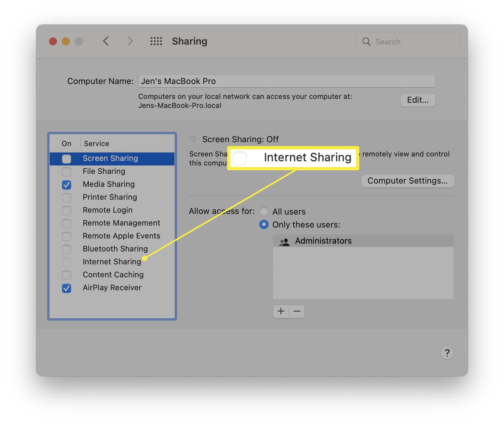The height and width of the screenshot is (424, 504).
Task: Select Content Caching service row
Action: pos(113,275)
